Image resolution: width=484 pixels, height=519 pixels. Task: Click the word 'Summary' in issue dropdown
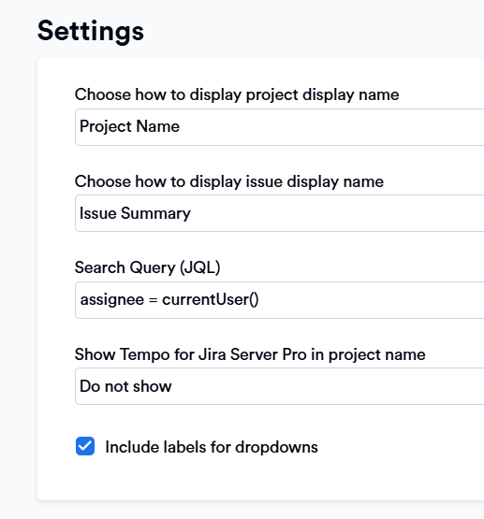coord(156,213)
